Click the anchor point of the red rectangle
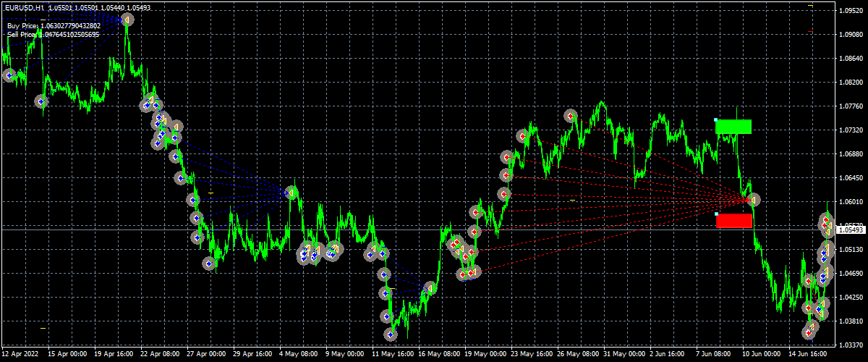Screen dimensions: 868x362 (x=715, y=214)
